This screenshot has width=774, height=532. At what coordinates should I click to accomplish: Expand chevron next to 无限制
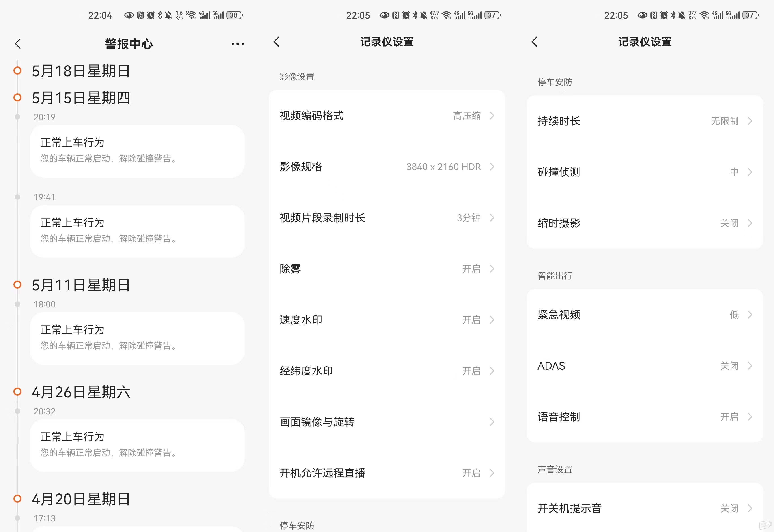[x=750, y=121]
